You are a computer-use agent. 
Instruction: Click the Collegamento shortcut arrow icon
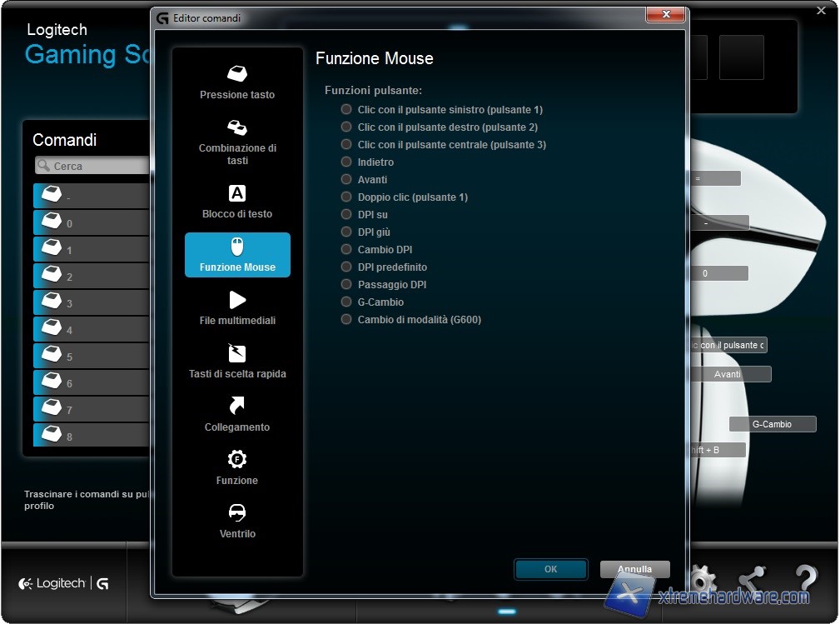click(x=237, y=406)
